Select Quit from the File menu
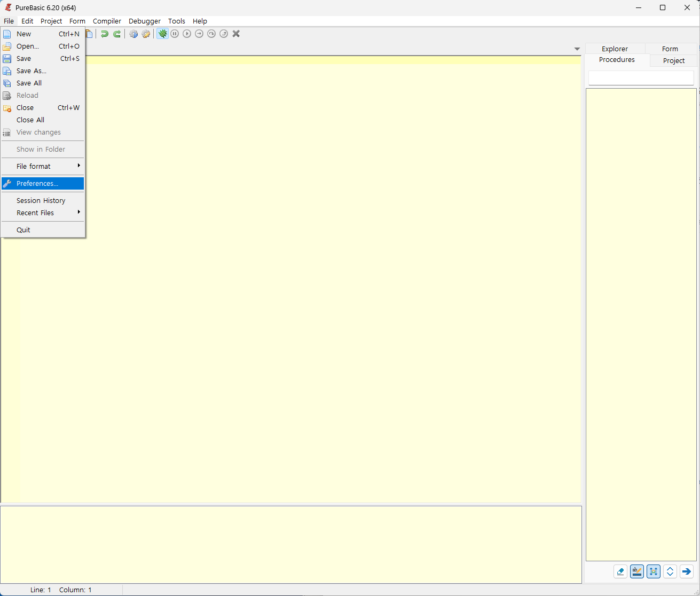Screen dimensions: 700x596 pos(43,230)
